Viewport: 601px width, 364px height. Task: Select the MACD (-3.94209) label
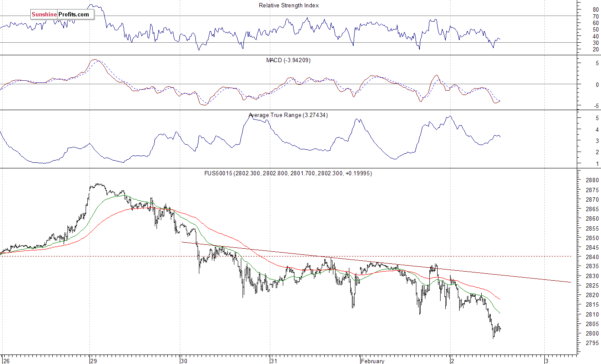tap(288, 60)
